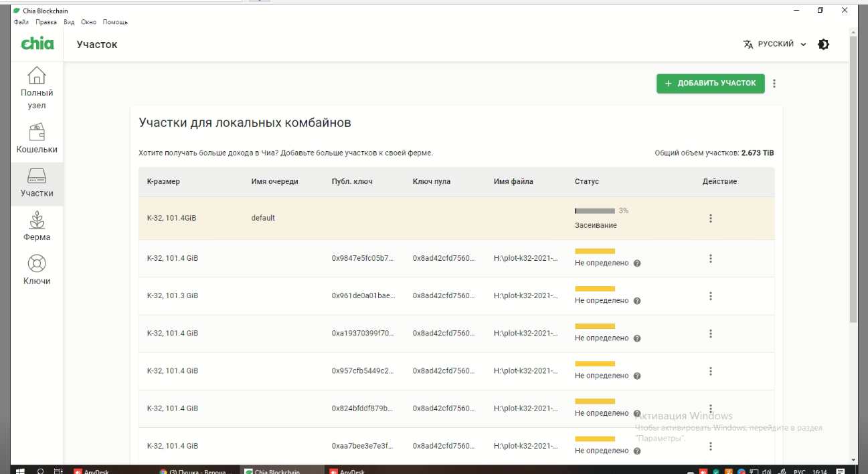Open the Wallets (Кошельки) sidebar icon
Screen dimensions: 868x474
(37, 138)
